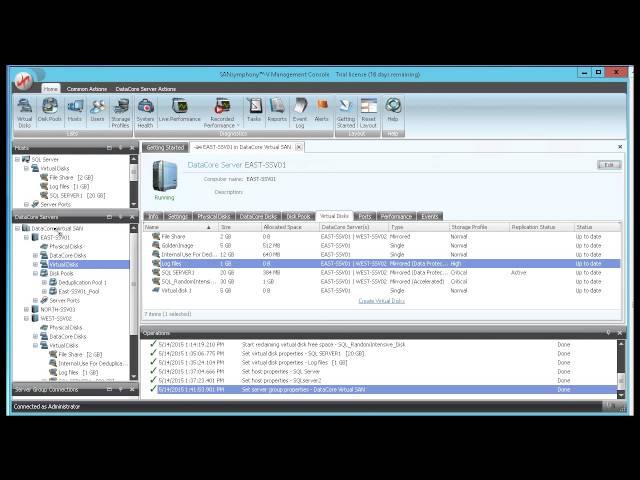
Task: Open the Disk Pools tab
Action: [x=298, y=216]
